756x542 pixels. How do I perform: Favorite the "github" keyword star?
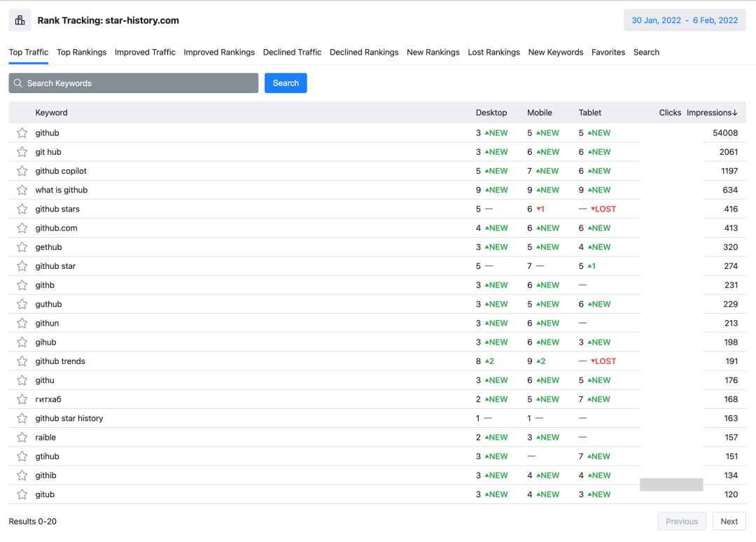click(x=22, y=133)
